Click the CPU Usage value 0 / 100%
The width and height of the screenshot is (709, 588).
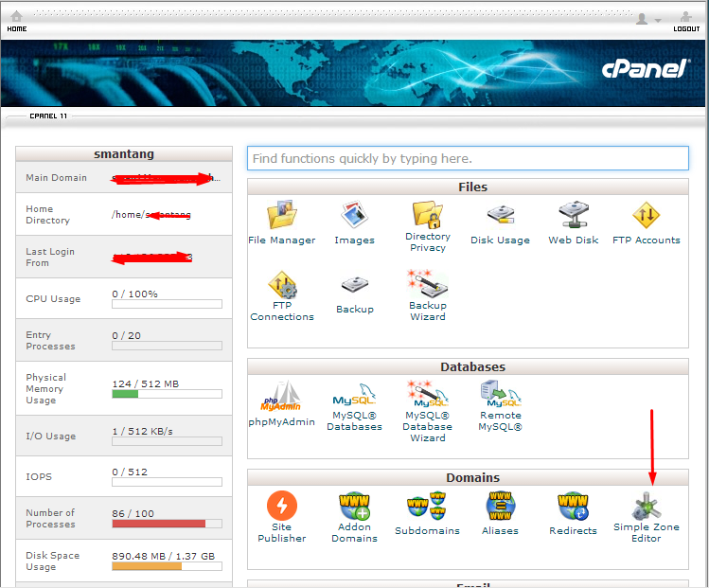pyautogui.click(x=134, y=294)
